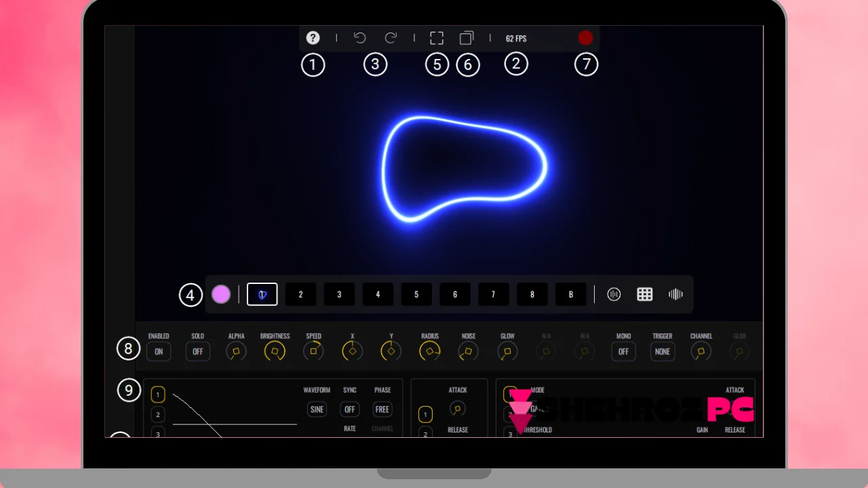
Task: Click the glowing blue shape in the visualizer
Action: coord(465,168)
